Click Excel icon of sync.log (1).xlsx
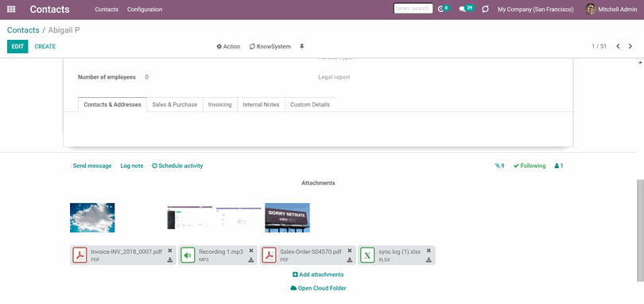 (367, 255)
